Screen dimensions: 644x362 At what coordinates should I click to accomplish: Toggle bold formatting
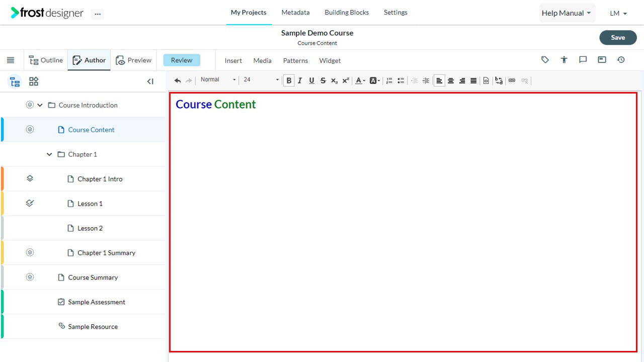tap(289, 80)
